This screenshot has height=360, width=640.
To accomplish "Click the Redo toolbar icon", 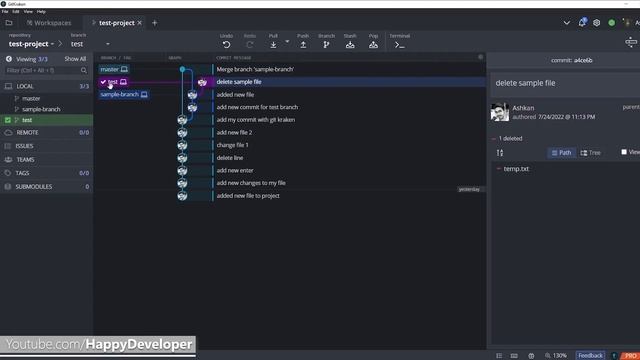I will pyautogui.click(x=250, y=44).
